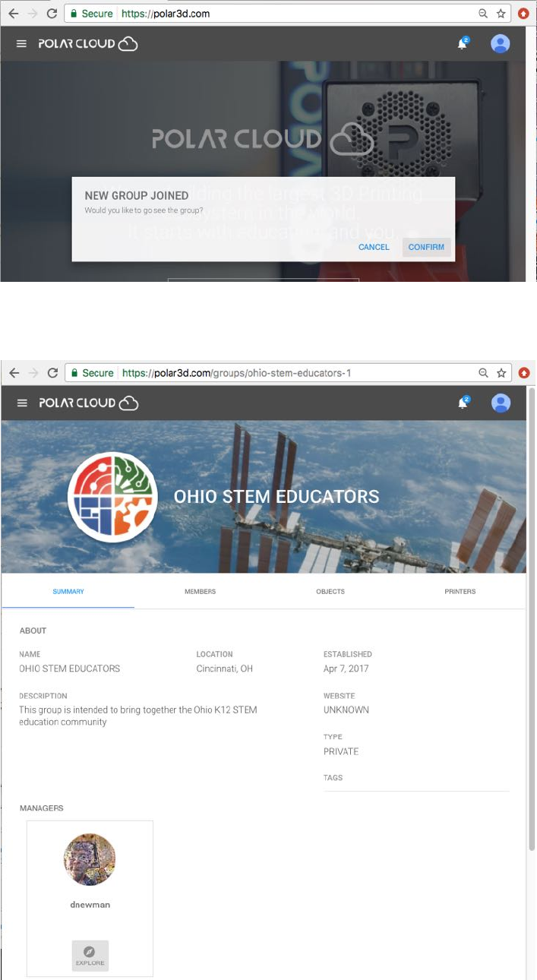Click the type value PRIVATE
The width and height of the screenshot is (537, 980).
pyautogui.click(x=341, y=751)
